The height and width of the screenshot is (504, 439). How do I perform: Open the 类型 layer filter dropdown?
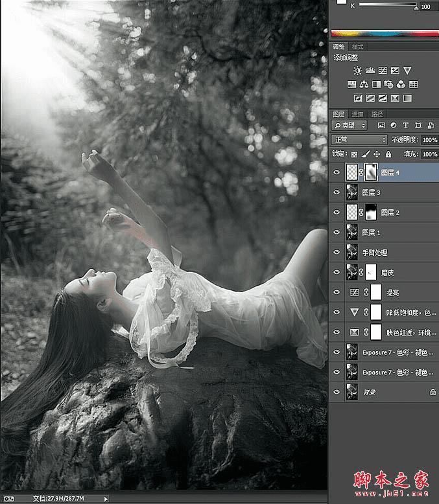(350, 126)
